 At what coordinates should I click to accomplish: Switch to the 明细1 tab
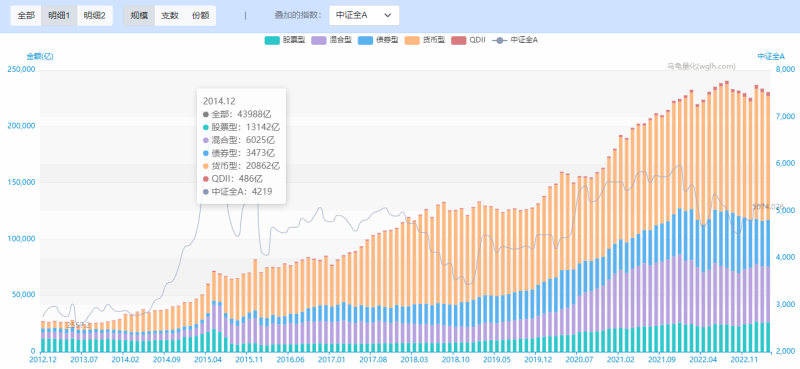(59, 15)
